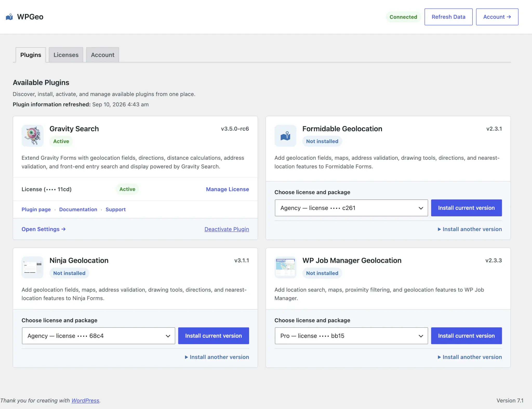This screenshot has height=409, width=532.
Task: Install current version of Formidable Geolocation
Action: coord(466,208)
